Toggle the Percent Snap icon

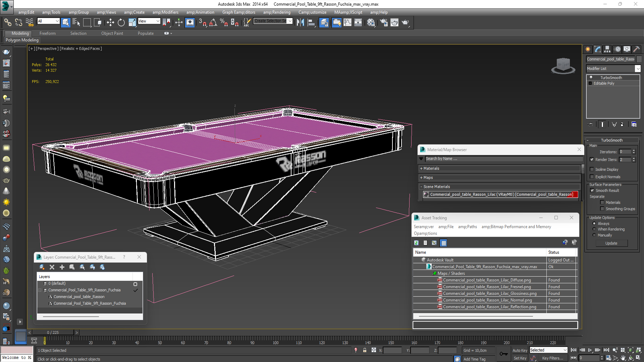coord(224,22)
